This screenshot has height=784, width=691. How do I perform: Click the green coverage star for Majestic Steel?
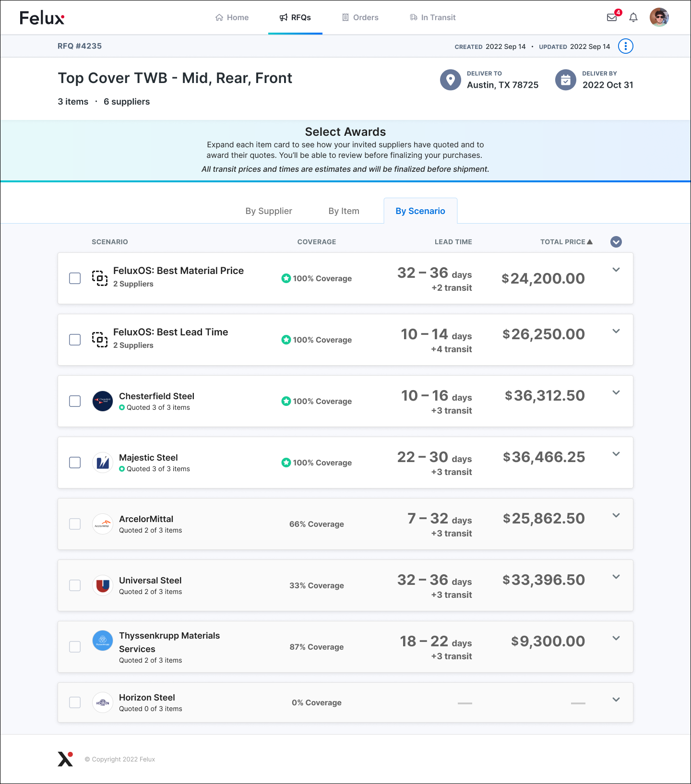(286, 463)
